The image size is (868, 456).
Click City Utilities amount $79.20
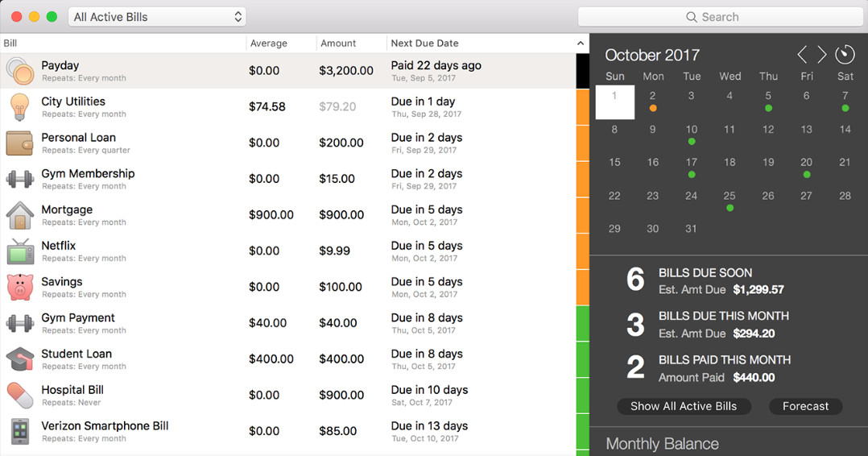coord(337,107)
